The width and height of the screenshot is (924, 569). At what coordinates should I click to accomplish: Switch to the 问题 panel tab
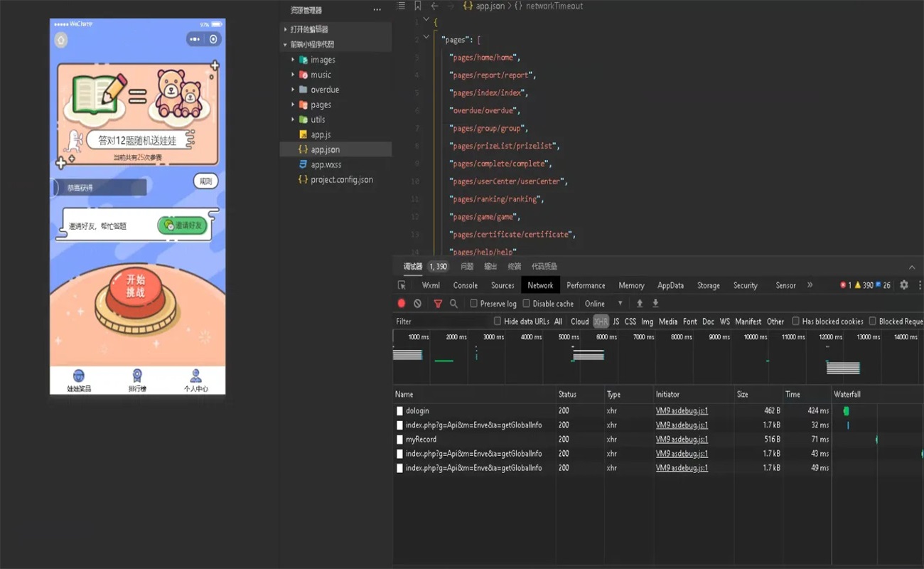[x=467, y=267]
